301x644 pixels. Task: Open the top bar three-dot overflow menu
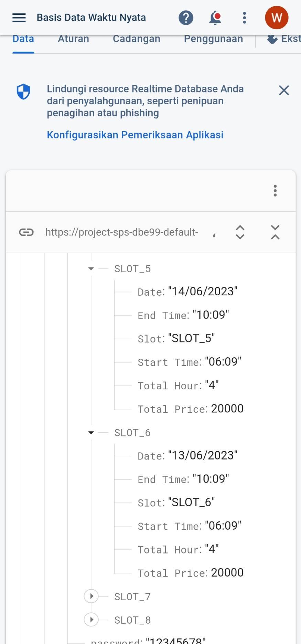(x=244, y=18)
